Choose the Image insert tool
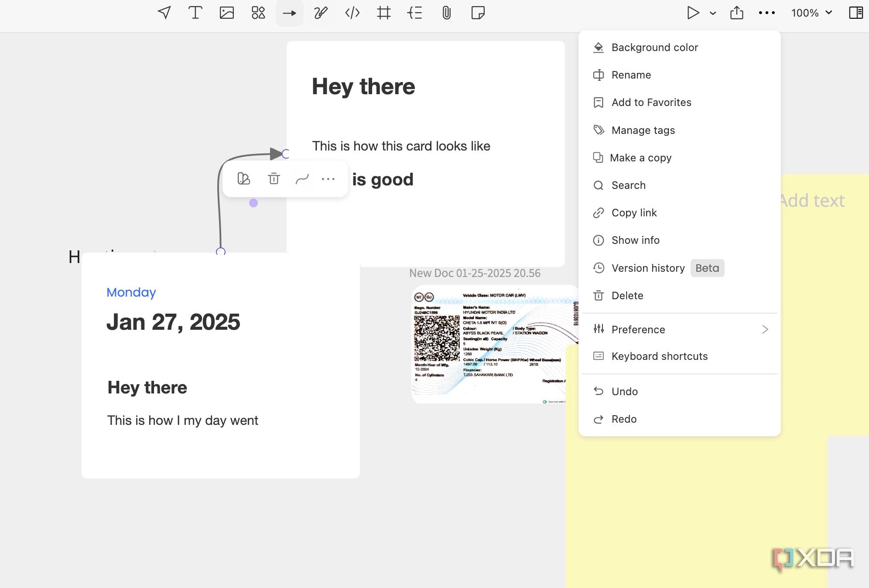 [x=227, y=13]
